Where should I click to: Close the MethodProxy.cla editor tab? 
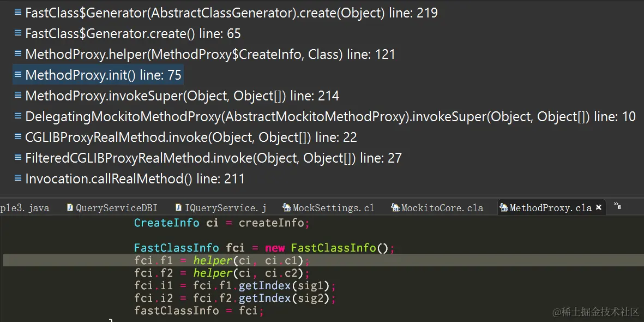pos(598,208)
